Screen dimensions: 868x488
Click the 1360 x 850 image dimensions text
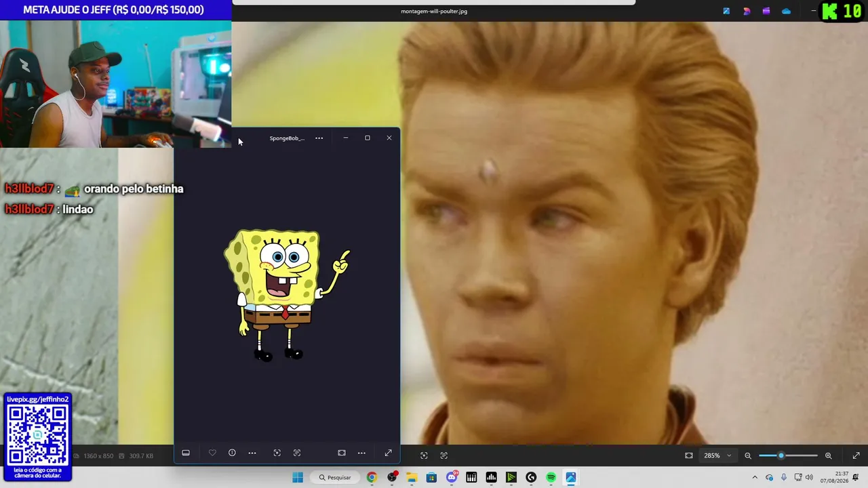[98, 456]
